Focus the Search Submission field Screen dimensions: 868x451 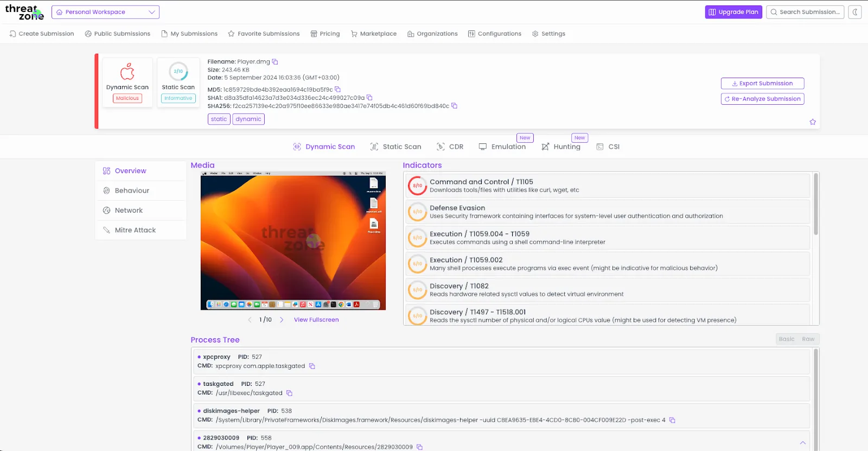(805, 12)
